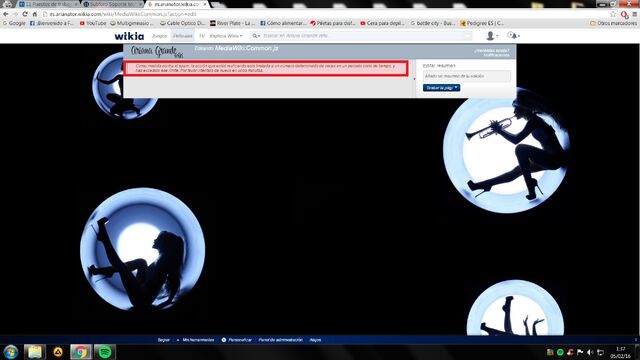Open the browser home page icon
The height and width of the screenshot is (360, 640).
35,14
